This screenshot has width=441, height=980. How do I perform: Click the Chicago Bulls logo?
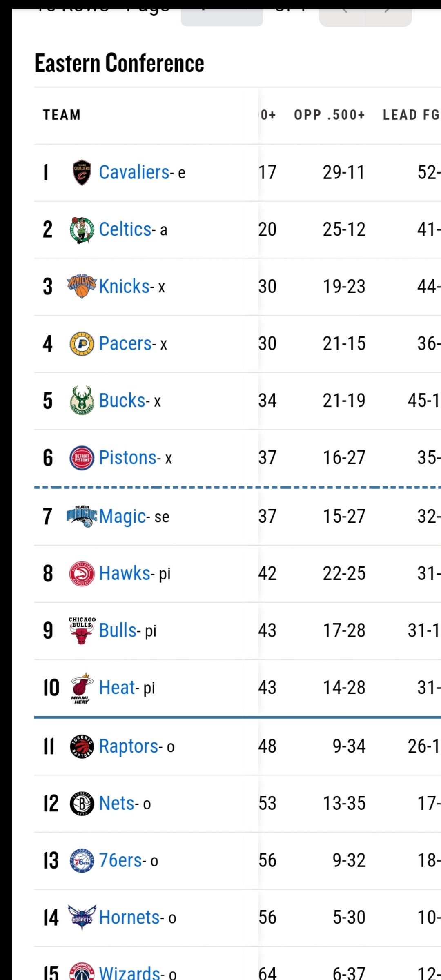coord(82,630)
